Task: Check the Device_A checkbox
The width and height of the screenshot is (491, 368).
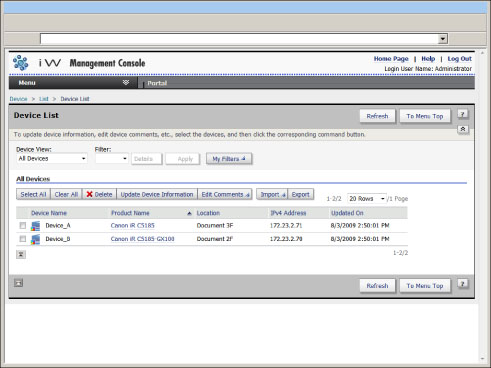Action: pos(22,226)
